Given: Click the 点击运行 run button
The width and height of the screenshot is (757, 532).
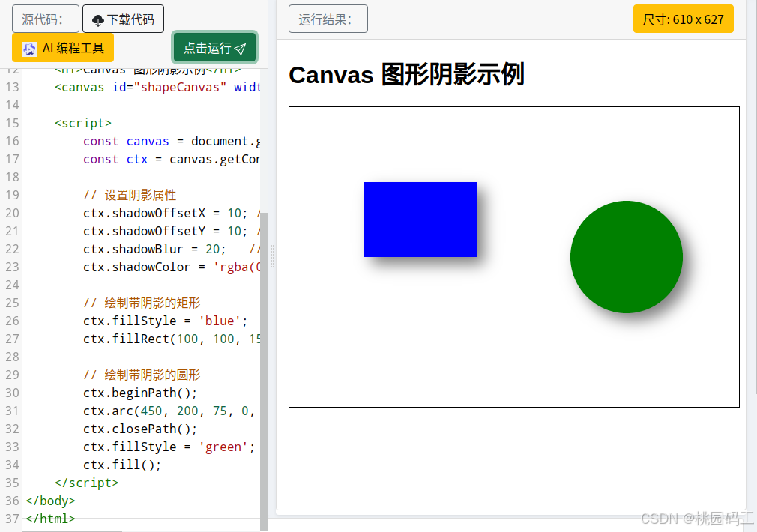Looking at the screenshot, I should coord(215,48).
